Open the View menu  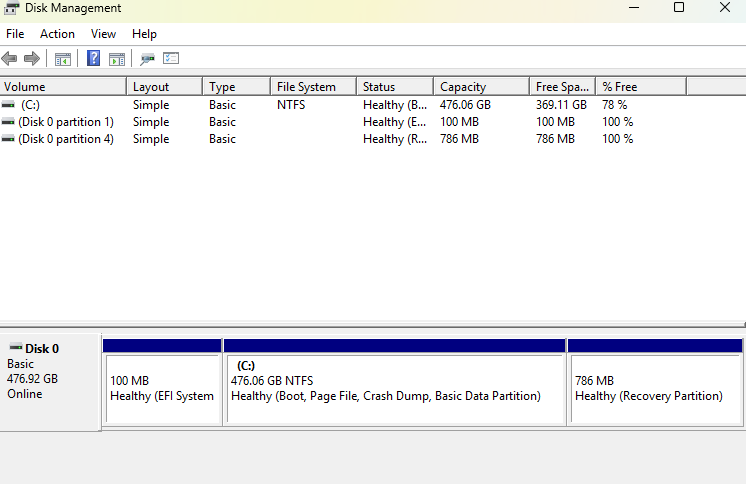pos(103,34)
